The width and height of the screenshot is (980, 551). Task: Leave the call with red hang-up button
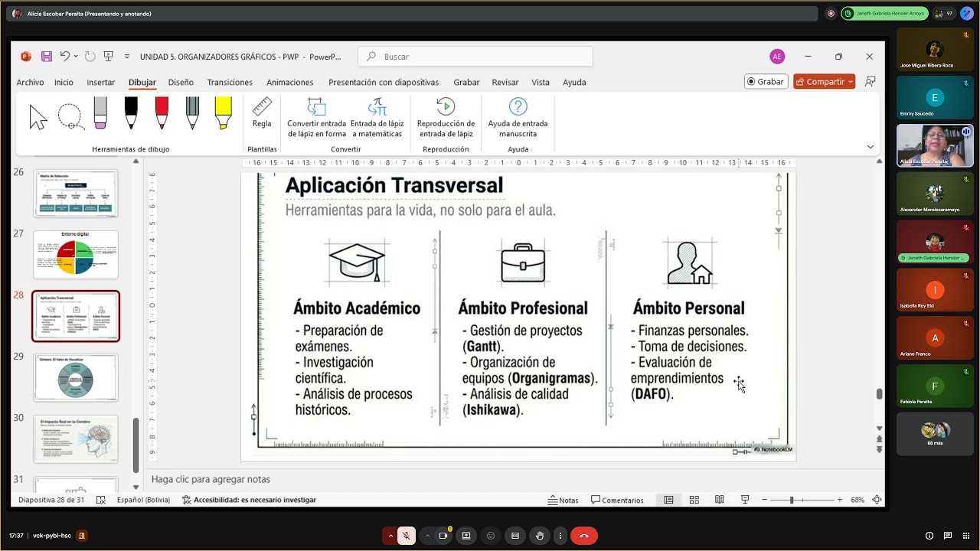tap(584, 536)
